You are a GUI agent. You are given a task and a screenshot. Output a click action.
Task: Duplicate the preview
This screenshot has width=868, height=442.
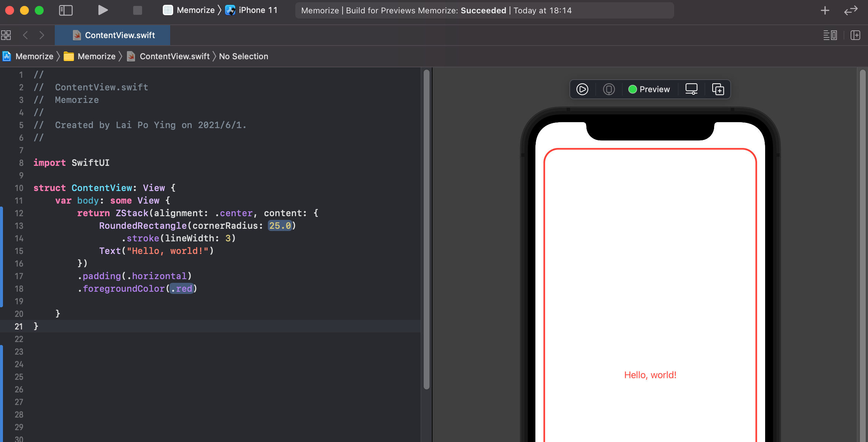[718, 89]
